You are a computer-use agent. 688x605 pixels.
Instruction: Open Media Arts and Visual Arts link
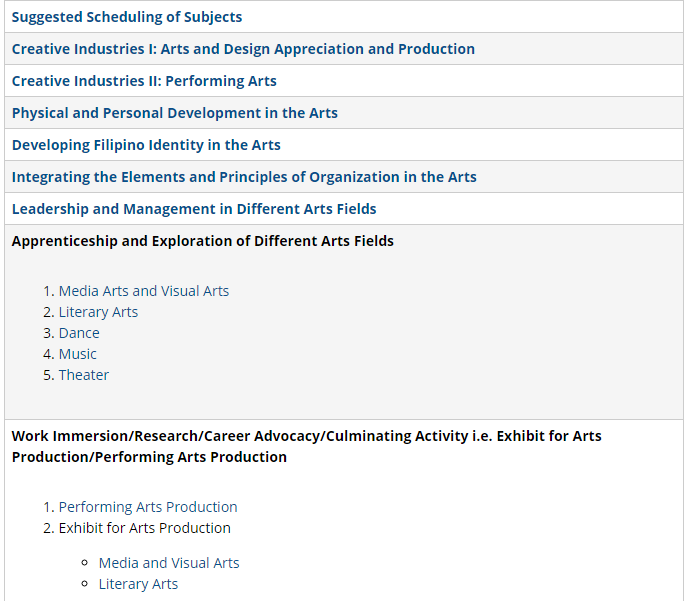point(144,291)
